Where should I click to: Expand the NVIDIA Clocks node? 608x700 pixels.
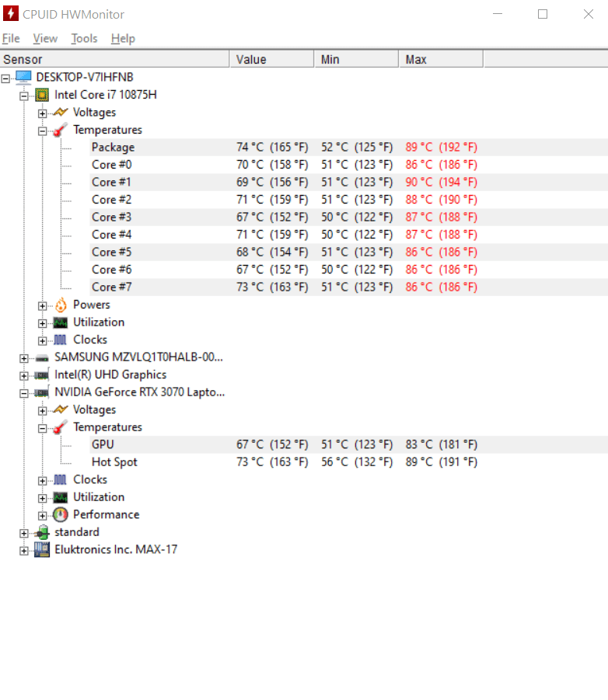coord(43,481)
